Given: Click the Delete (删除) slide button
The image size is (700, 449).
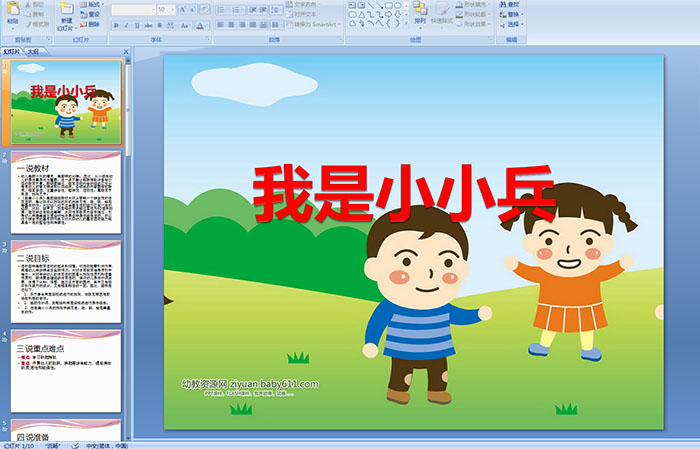Looking at the screenshot, I should click(x=91, y=24).
